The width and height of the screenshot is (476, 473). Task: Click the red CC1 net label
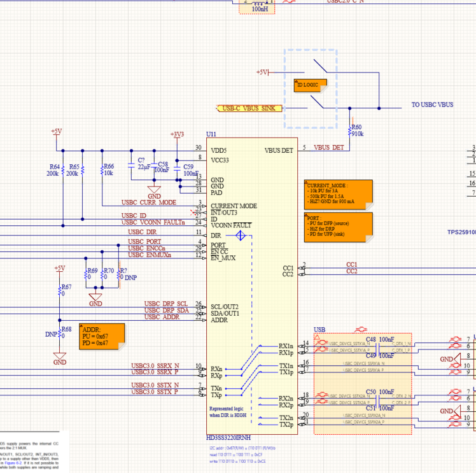point(351,265)
